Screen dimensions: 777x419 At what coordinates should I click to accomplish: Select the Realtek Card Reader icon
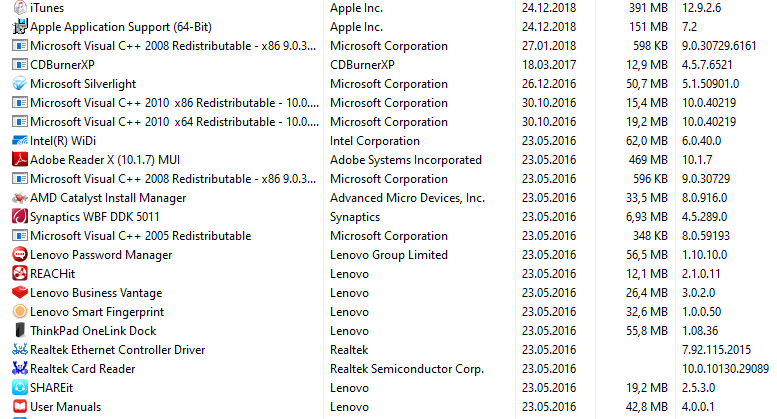tap(19, 368)
